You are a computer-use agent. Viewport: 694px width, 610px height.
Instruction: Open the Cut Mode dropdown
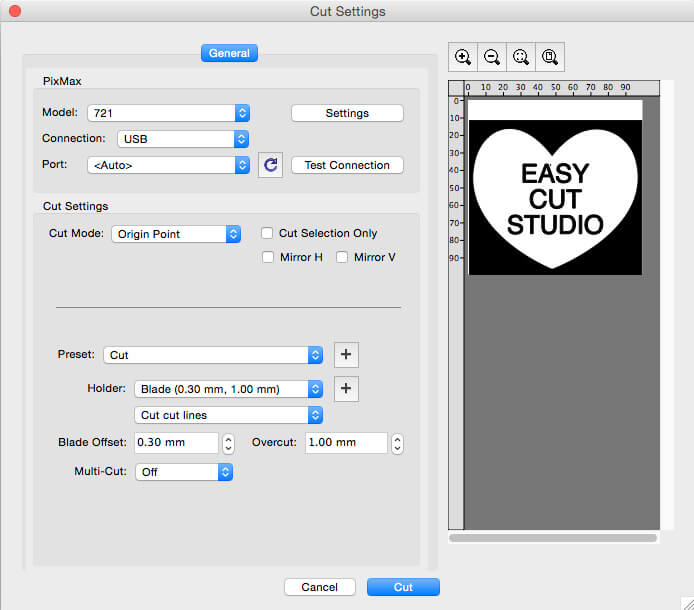click(x=175, y=234)
